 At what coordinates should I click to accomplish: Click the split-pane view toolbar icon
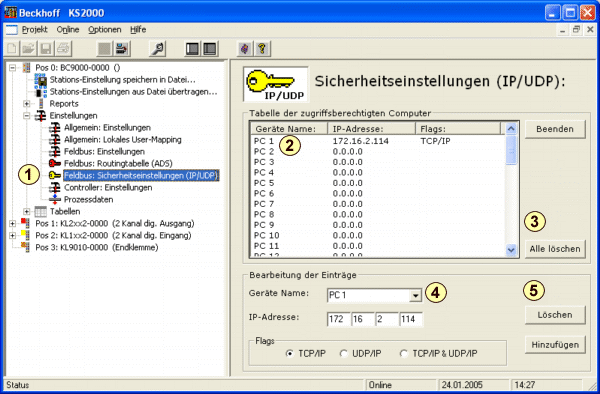210,49
